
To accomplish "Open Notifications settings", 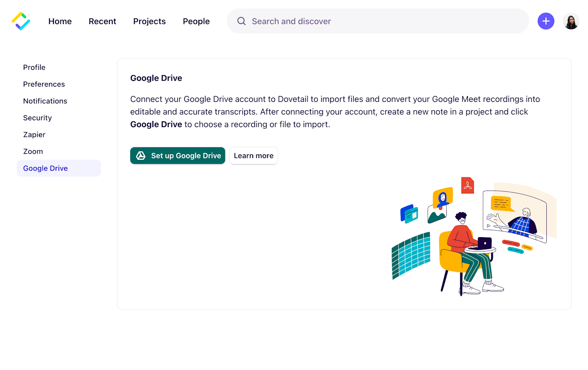I will pyautogui.click(x=58, y=101).
